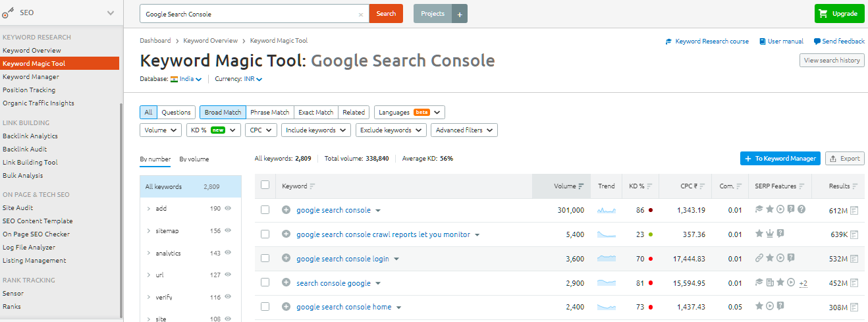This screenshot has width=868, height=322.
Task: Expand the 'url' keyword group
Action: pyautogui.click(x=149, y=275)
